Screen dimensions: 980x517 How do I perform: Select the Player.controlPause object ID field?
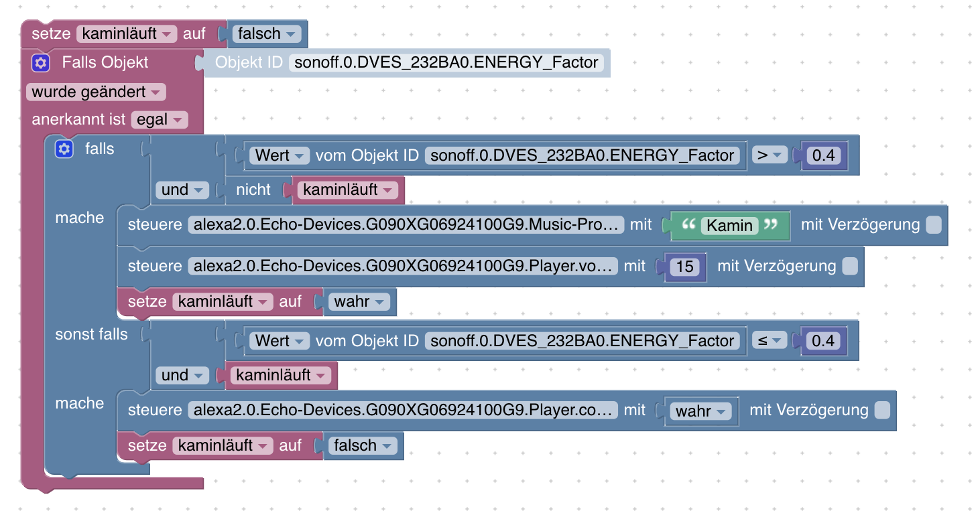click(x=404, y=411)
